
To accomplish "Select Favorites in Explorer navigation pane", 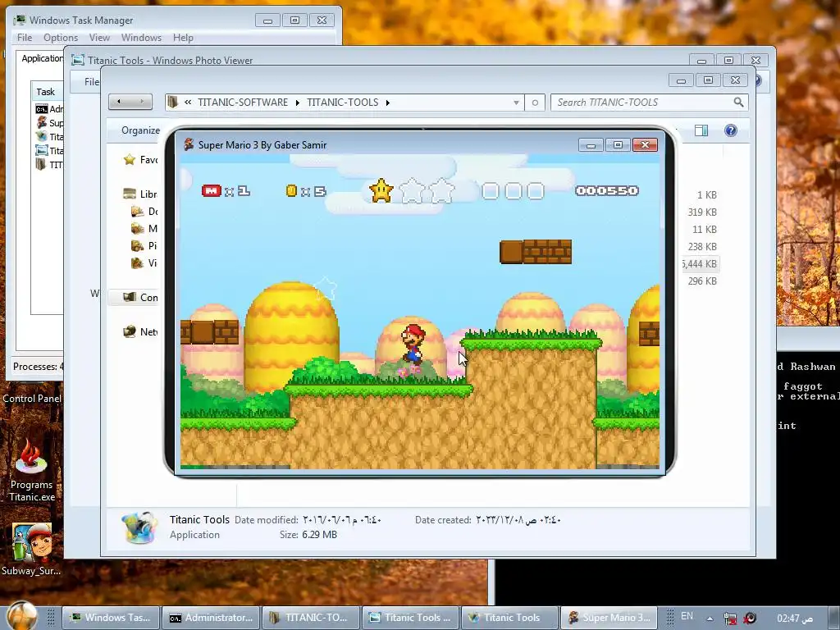I will pos(140,160).
